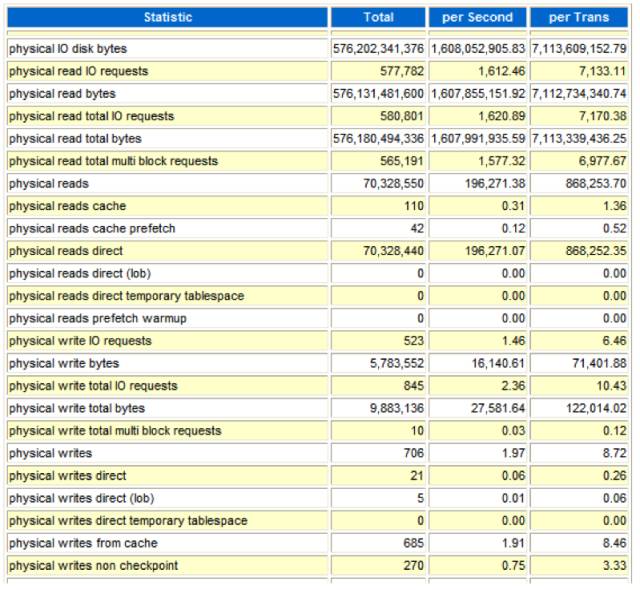Click total value 9,883,136
640x590 pixels.
397,408
